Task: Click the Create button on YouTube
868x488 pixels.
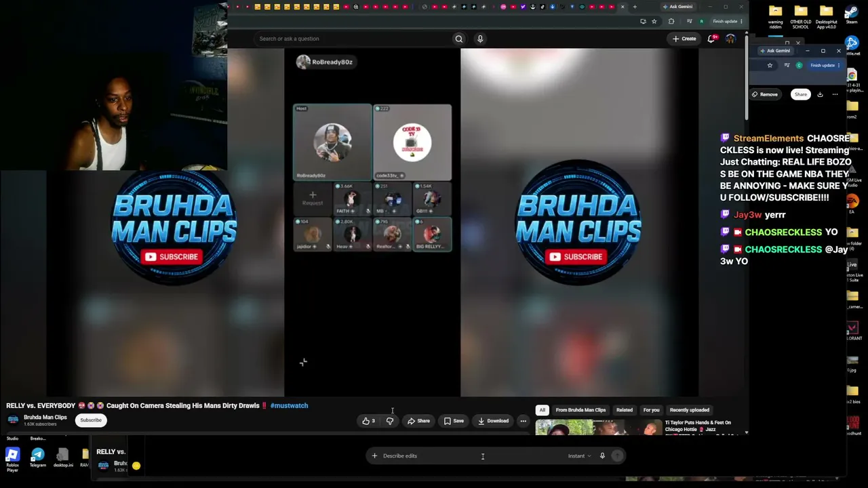Action: click(684, 39)
